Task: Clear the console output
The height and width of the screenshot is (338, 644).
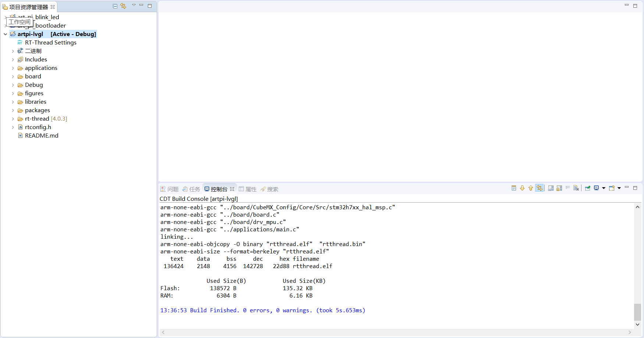Action: (576, 188)
